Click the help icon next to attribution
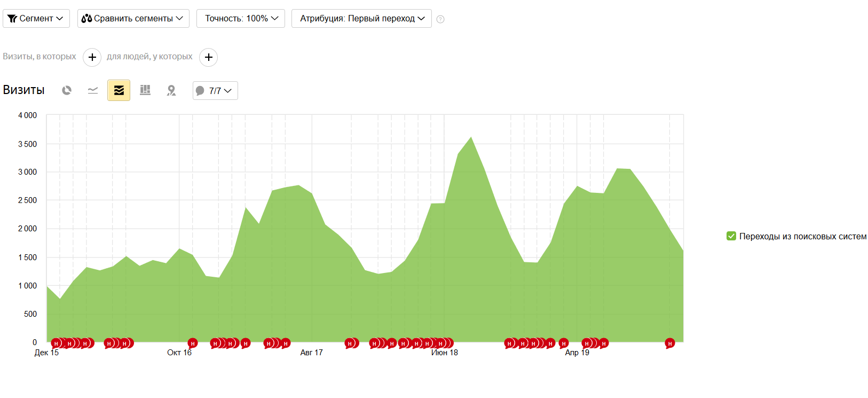 click(440, 19)
